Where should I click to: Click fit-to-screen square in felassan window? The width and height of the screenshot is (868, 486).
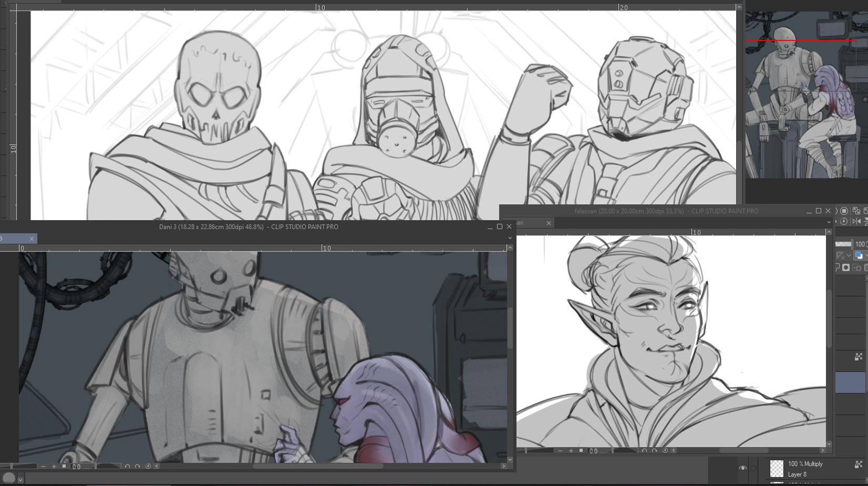point(581,450)
